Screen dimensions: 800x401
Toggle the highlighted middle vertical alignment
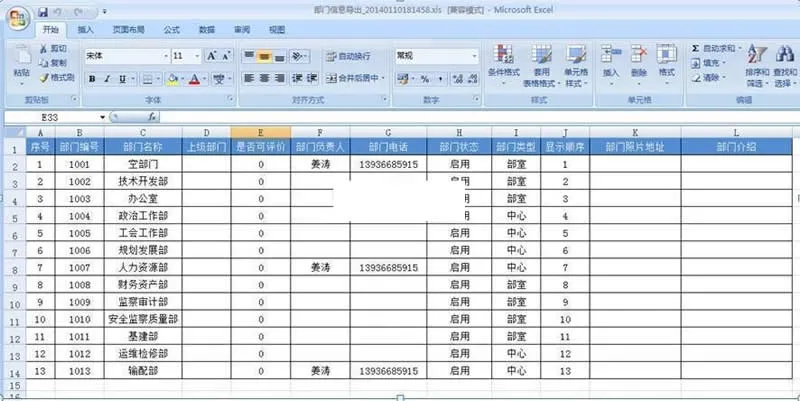coord(264,56)
